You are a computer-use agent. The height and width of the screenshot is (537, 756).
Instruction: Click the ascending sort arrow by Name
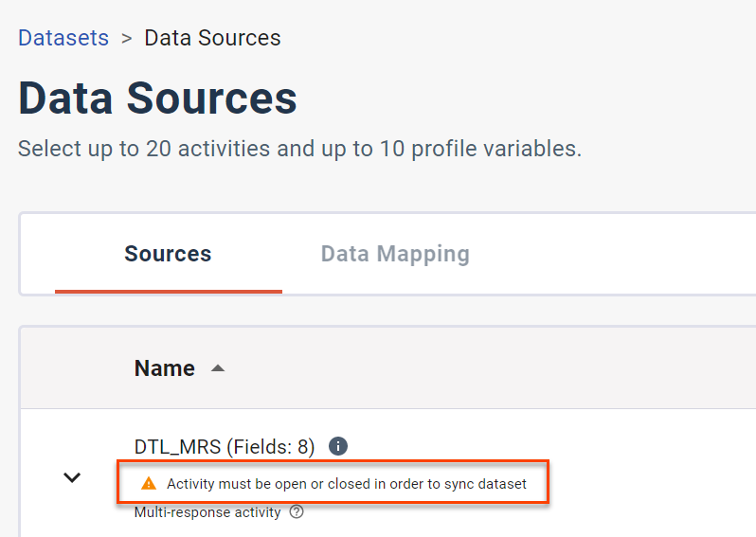coord(218,368)
